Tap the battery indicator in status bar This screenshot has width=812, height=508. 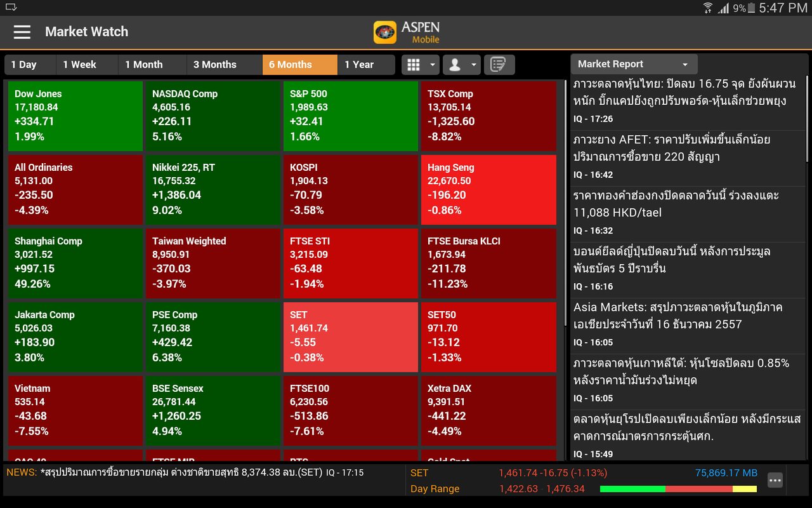[x=752, y=8]
